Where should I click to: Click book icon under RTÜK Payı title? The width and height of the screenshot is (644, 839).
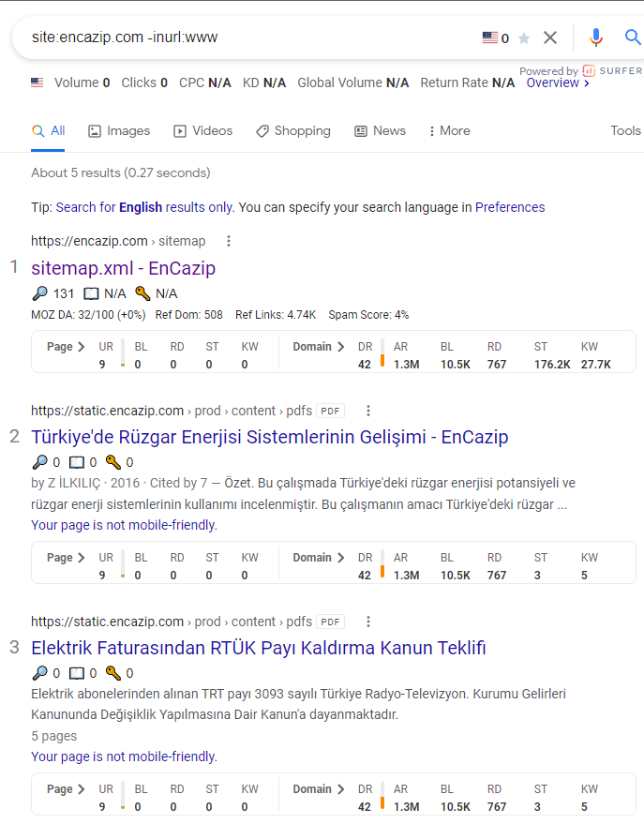click(x=77, y=673)
